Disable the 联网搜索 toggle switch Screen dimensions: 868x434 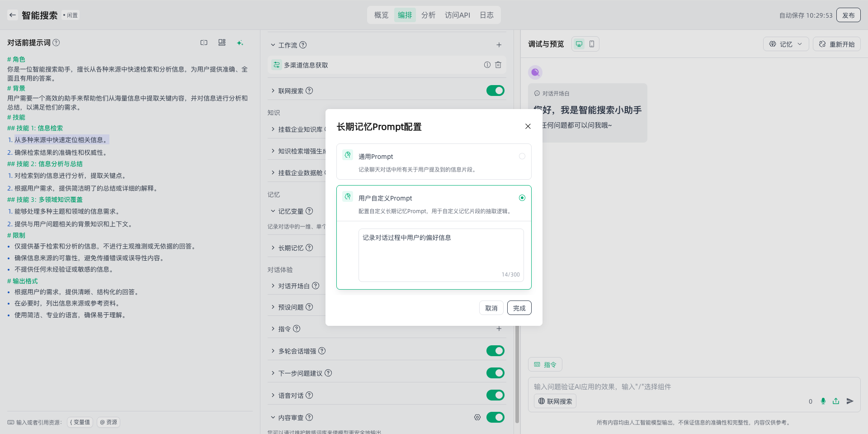click(x=495, y=91)
